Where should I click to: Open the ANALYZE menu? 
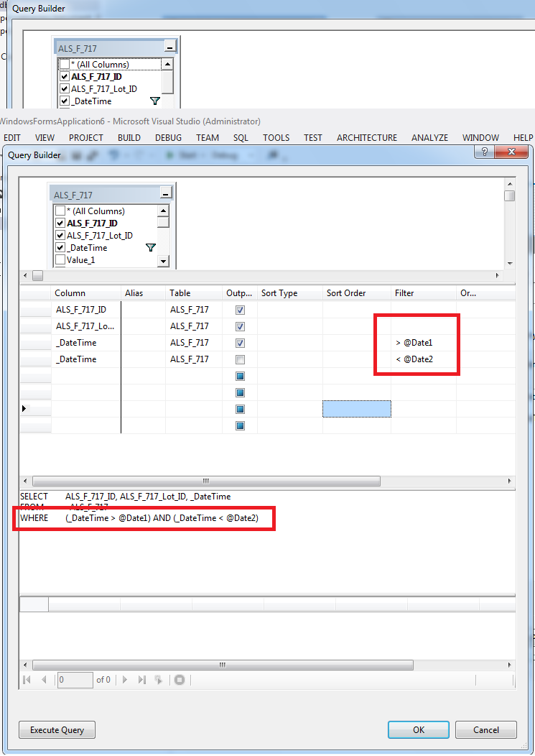point(429,137)
